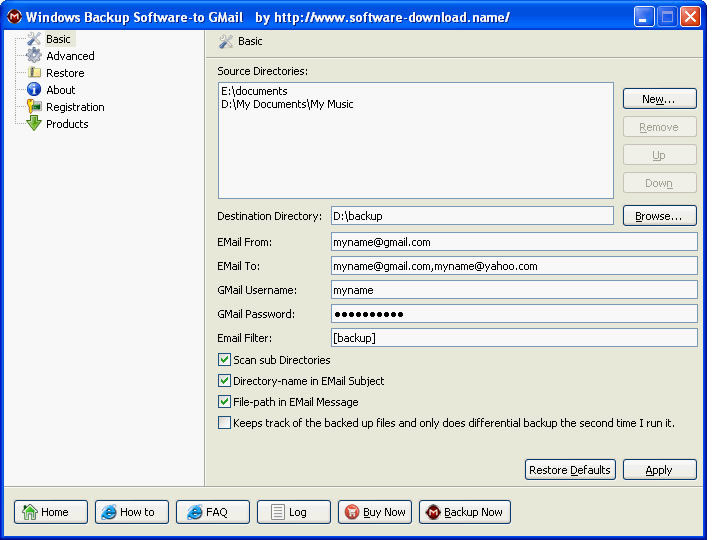
Task: Click the Restore folder icon in sidebar
Action: pyautogui.click(x=34, y=73)
